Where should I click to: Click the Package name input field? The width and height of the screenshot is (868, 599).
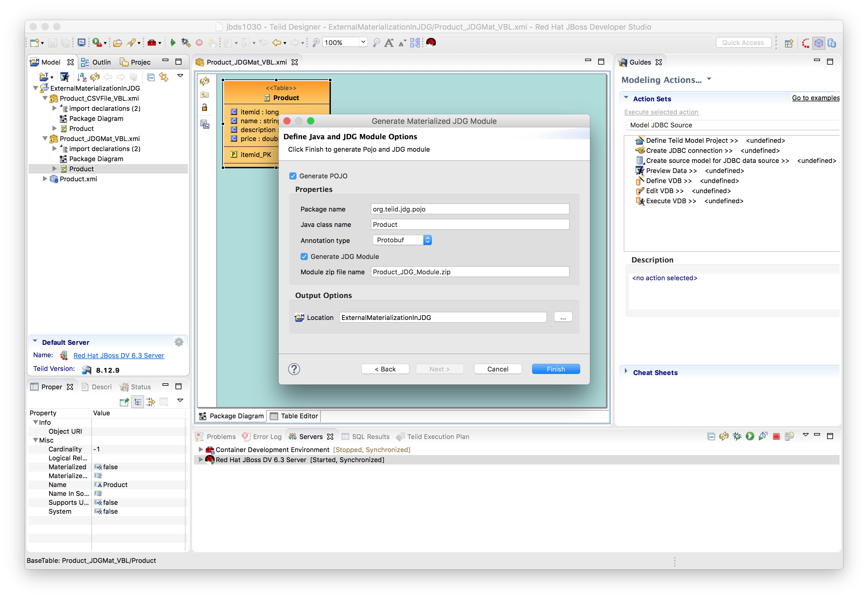(x=470, y=209)
